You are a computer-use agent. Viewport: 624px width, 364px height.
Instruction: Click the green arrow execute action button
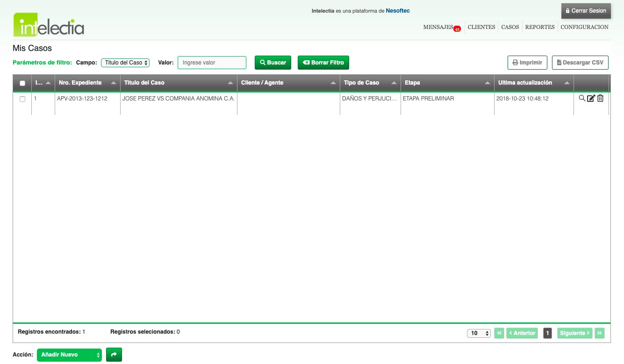pyautogui.click(x=114, y=355)
